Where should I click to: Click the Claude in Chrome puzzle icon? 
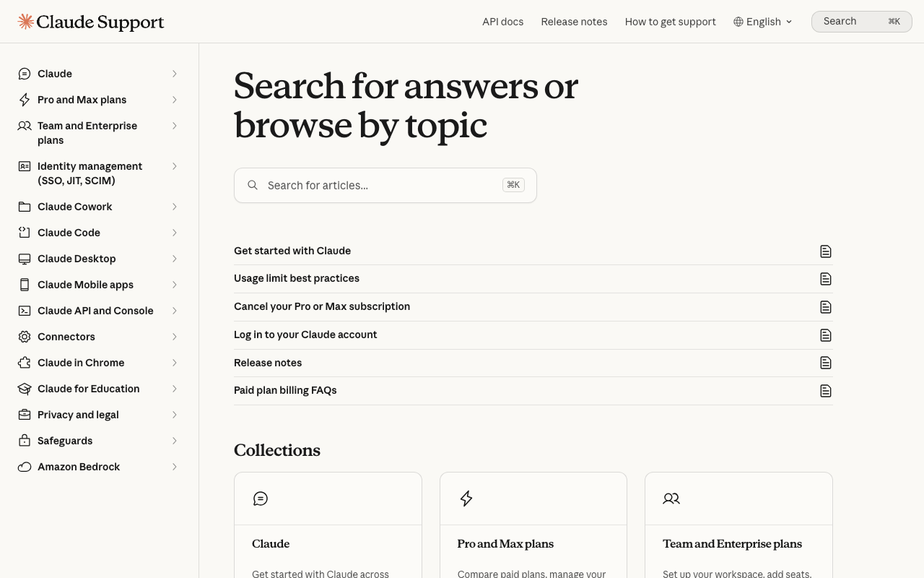point(25,363)
